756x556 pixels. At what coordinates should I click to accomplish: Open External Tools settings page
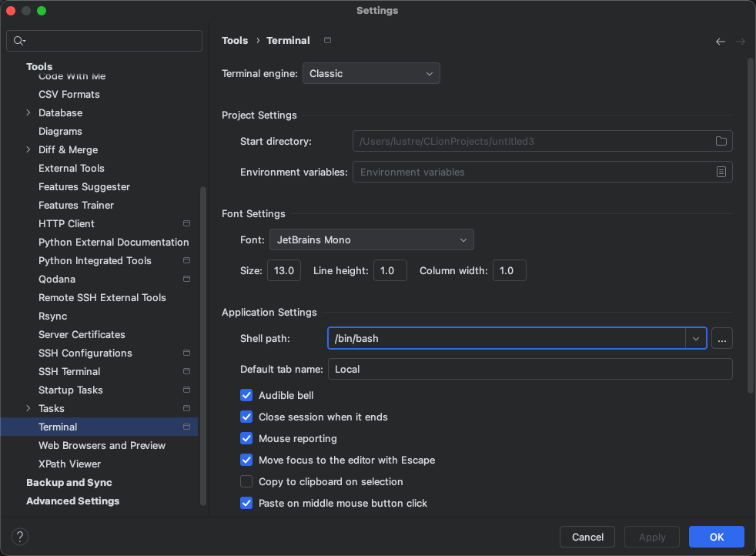click(x=72, y=169)
